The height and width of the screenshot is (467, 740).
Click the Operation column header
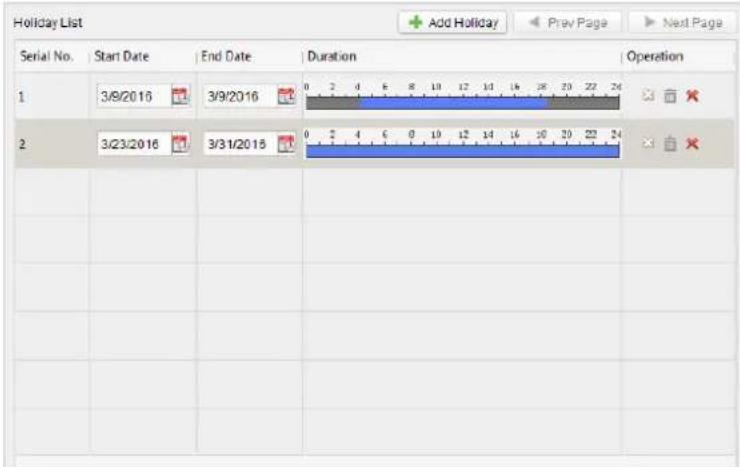(x=655, y=56)
